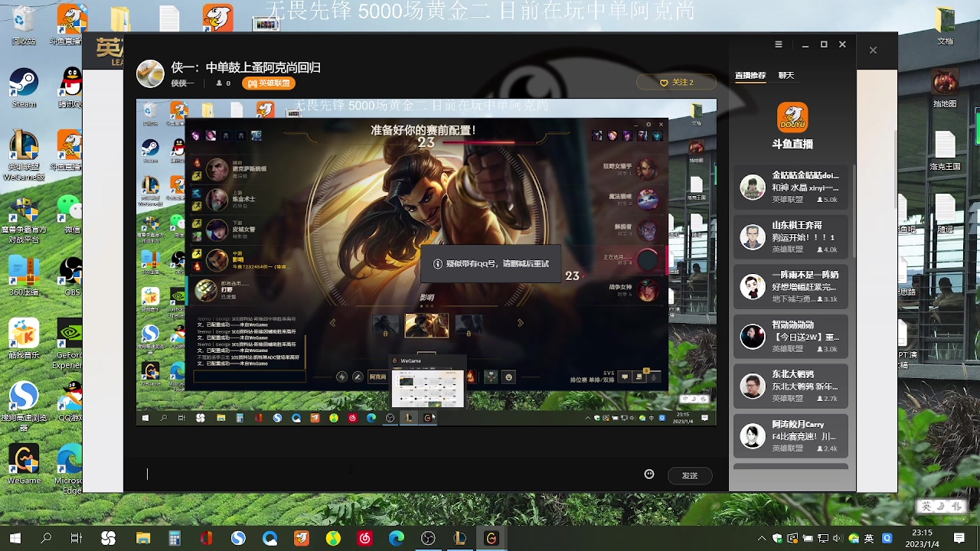Open the stream window hamburger menu
Viewport: 980px width, 551px height.
[x=779, y=44]
